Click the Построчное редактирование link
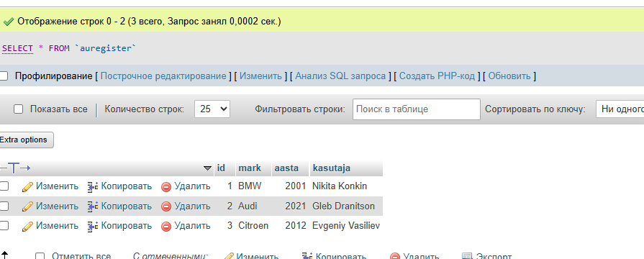The height and width of the screenshot is (259, 644). (163, 76)
